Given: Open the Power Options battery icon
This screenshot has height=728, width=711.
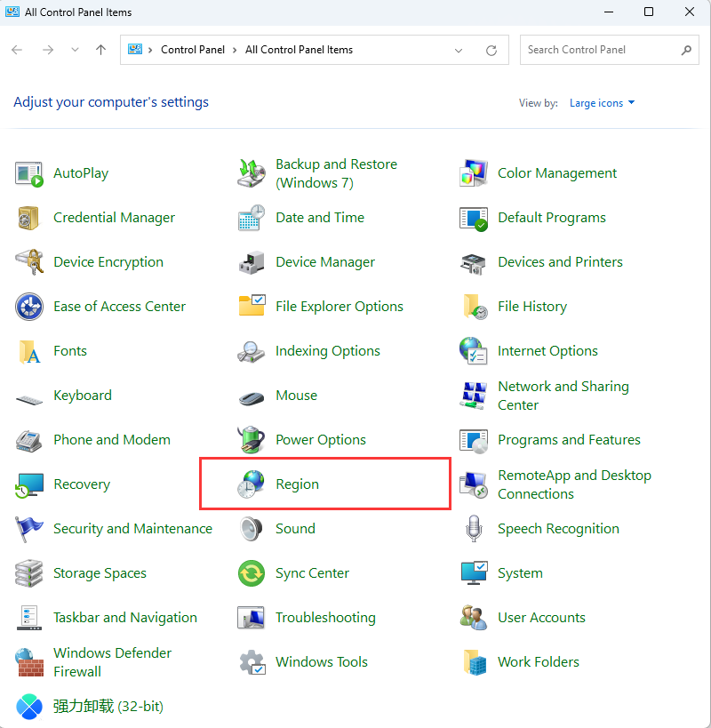Looking at the screenshot, I should pos(252,439).
